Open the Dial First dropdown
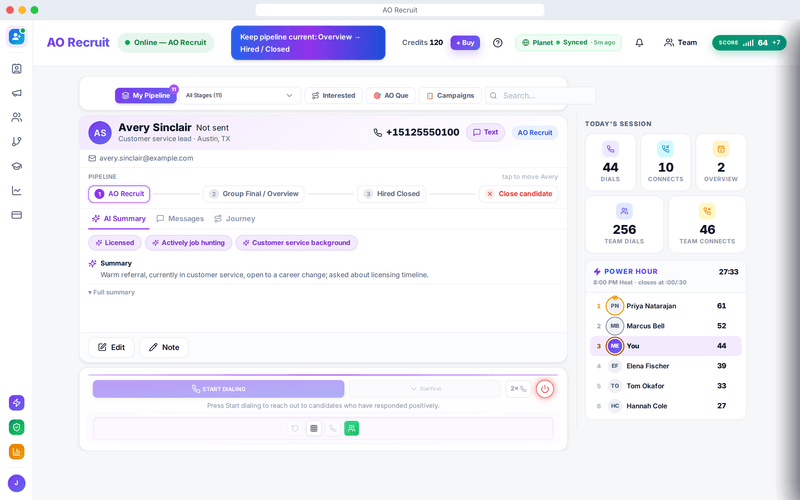The width and height of the screenshot is (800, 500). click(x=425, y=389)
